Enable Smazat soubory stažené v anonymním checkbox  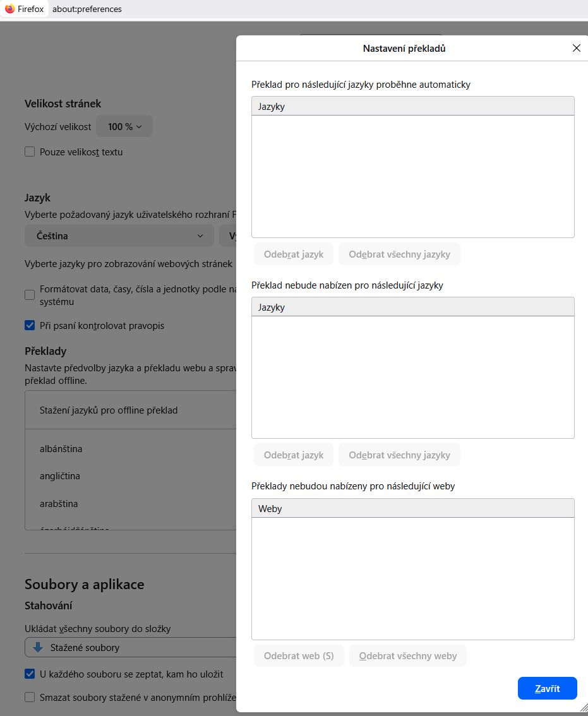pos(30,698)
